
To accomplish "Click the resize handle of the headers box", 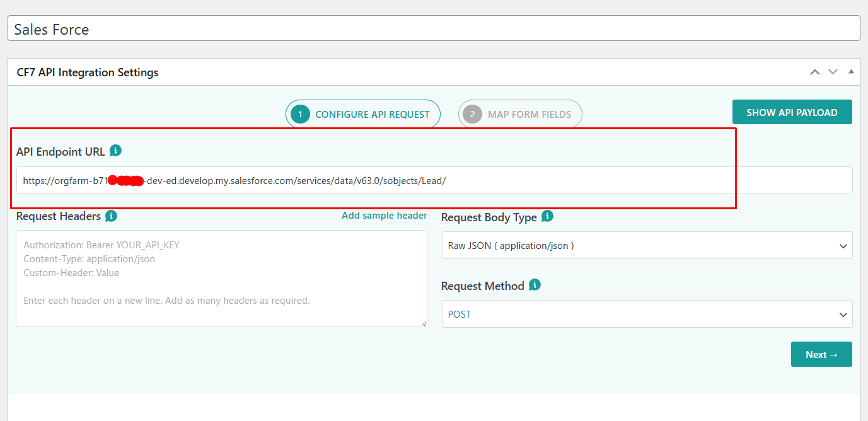I will 423,322.
